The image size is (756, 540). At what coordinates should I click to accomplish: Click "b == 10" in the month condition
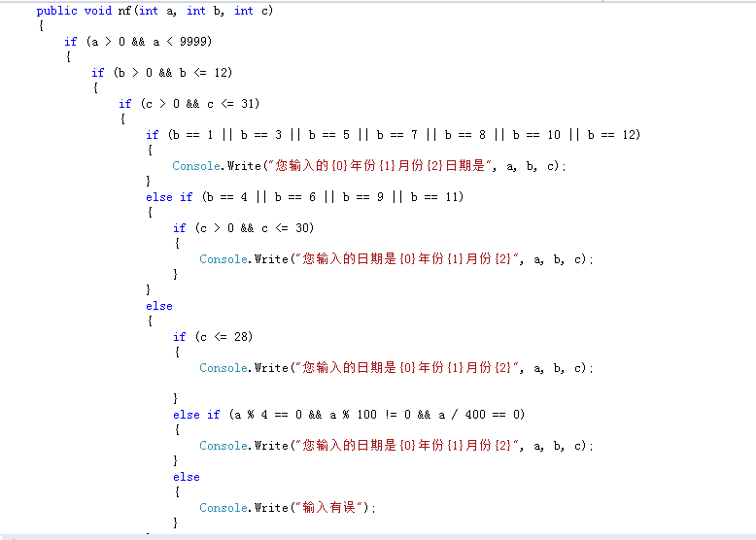tap(536, 135)
